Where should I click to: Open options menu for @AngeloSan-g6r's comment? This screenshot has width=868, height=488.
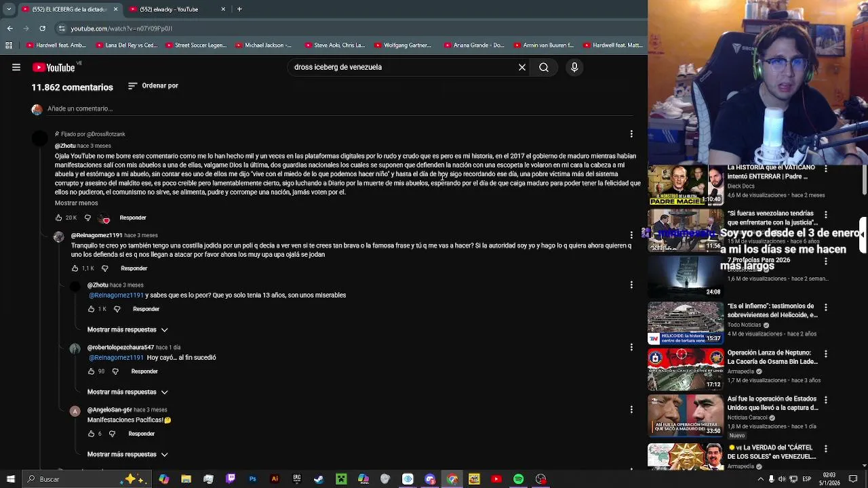(x=631, y=409)
